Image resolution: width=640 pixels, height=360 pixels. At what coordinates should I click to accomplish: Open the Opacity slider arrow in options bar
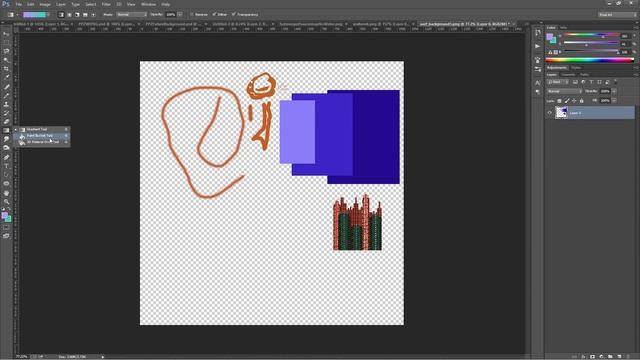click(180, 14)
